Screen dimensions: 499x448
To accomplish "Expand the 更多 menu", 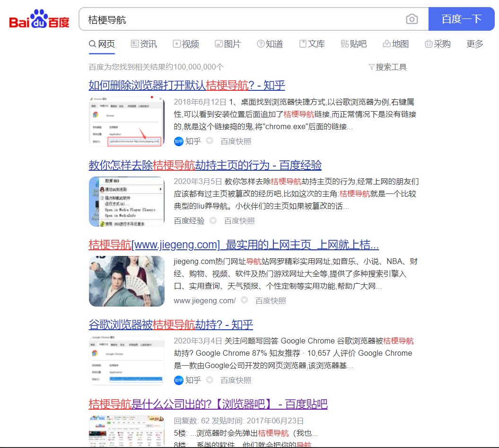I will (x=475, y=44).
